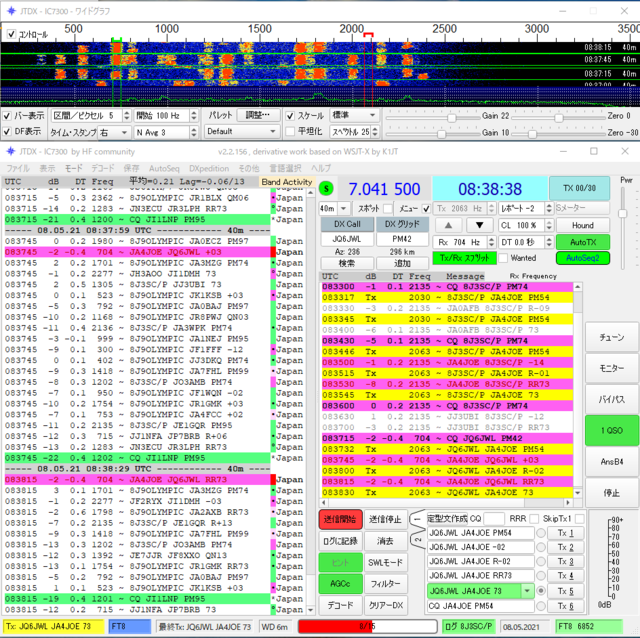Screen dimensions: 640x638
Task: Click red Tx frequency marker on waterfall
Action: tap(369, 35)
